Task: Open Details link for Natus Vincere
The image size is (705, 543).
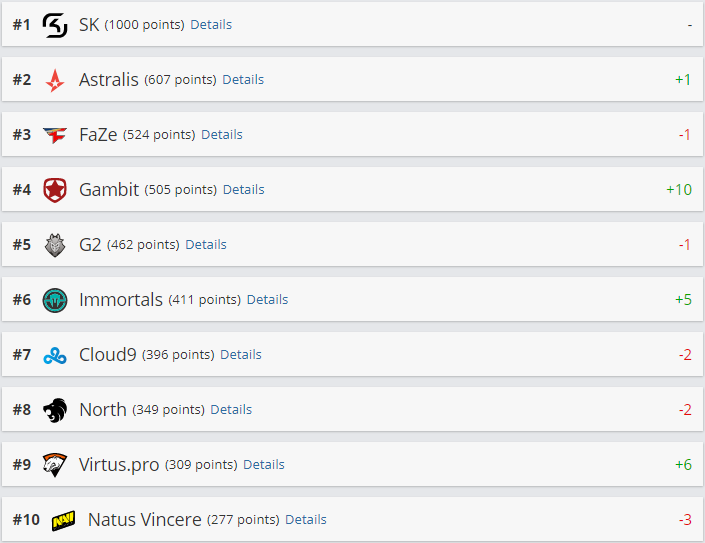Action: (x=306, y=519)
